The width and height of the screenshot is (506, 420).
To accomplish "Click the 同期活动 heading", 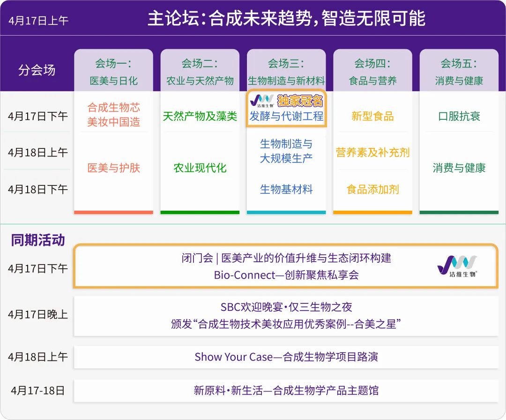I will coord(38,240).
